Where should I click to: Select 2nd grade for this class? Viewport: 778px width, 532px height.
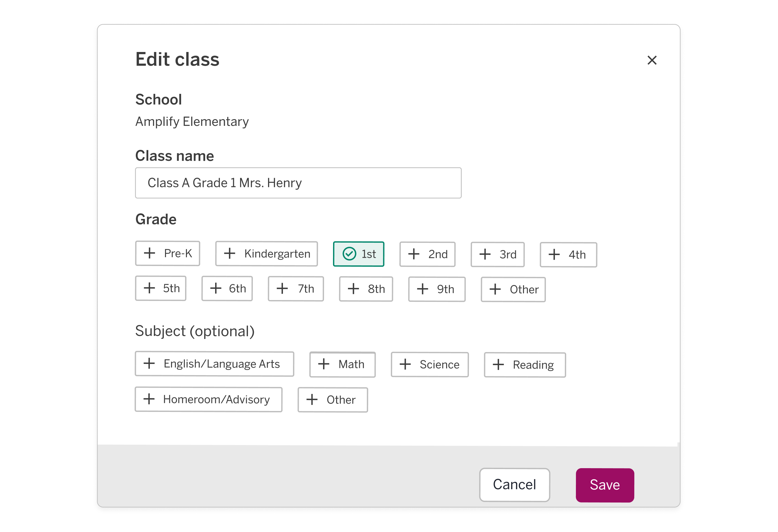[x=428, y=254]
